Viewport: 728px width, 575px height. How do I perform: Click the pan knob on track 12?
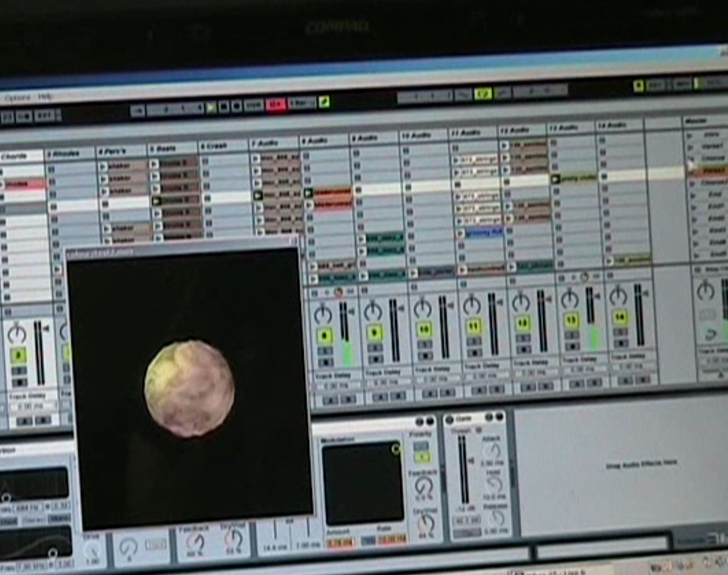pos(521,302)
